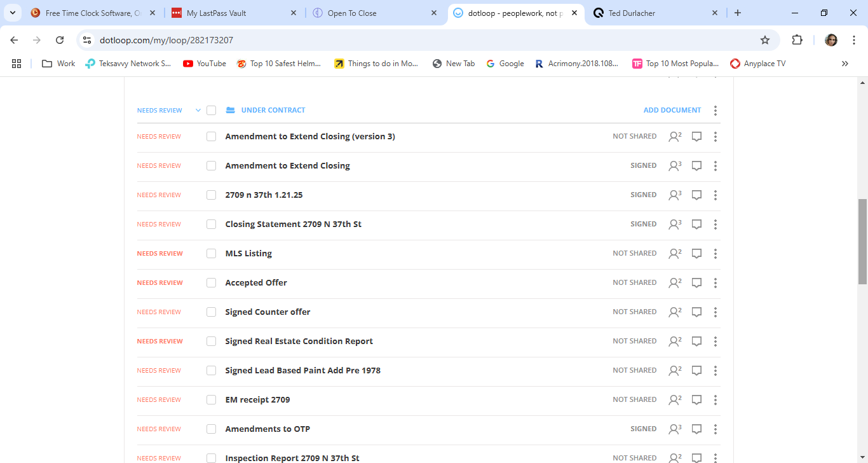The image size is (868, 463).
Task: Check Signed Counter offer checkbox
Action: tap(212, 312)
